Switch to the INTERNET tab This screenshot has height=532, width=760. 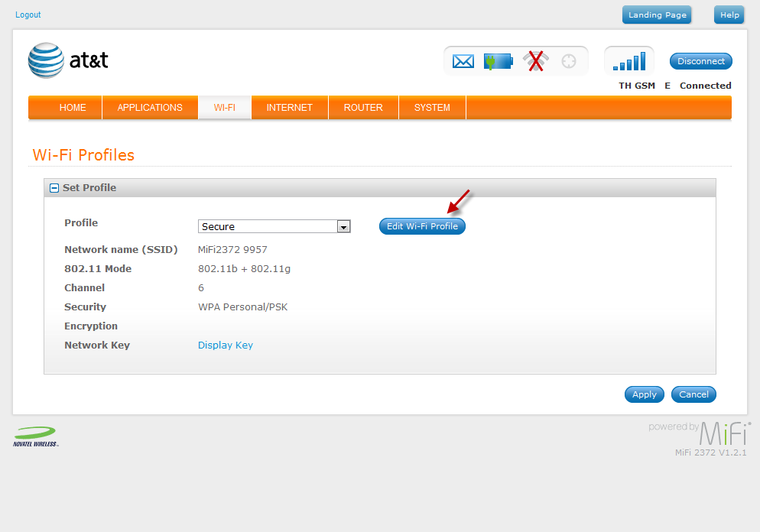(289, 108)
